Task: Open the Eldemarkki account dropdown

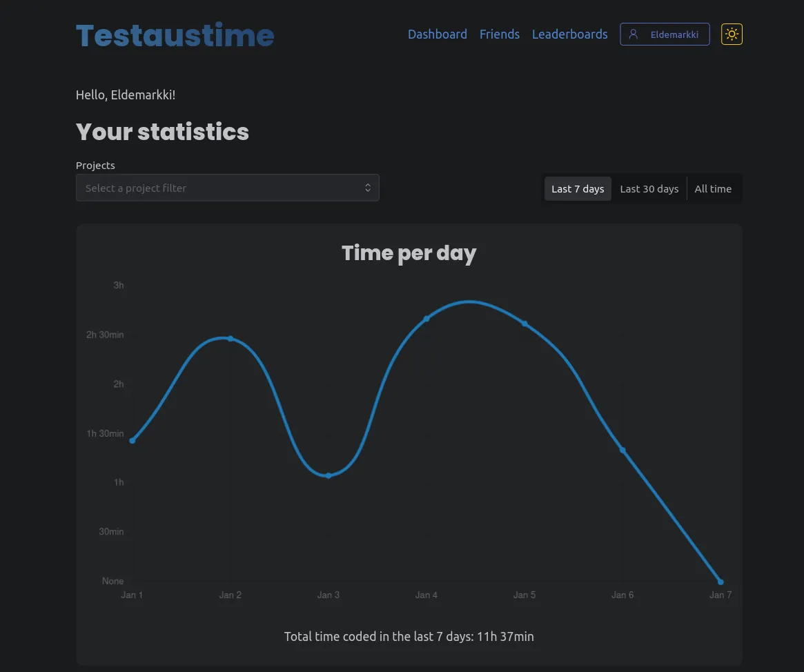Action: coord(665,34)
